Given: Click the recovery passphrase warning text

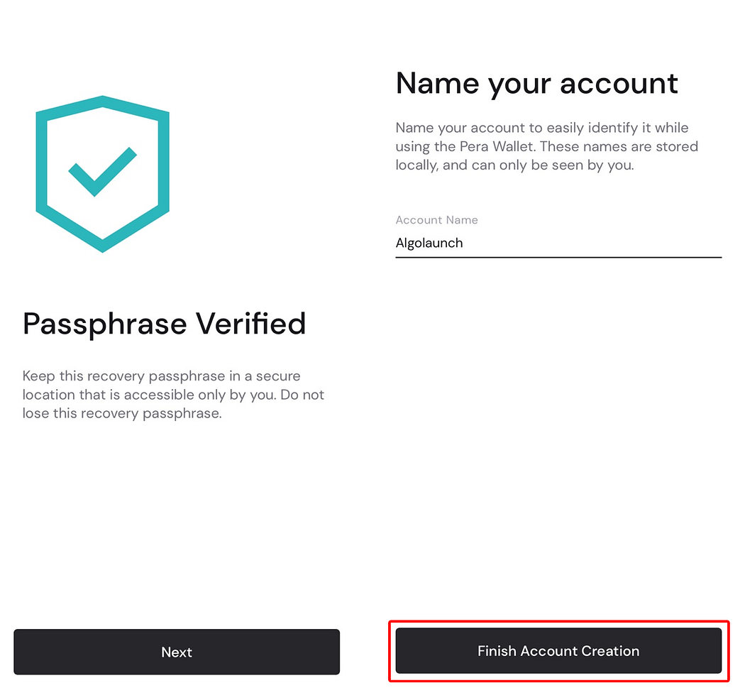Looking at the screenshot, I should (x=173, y=395).
